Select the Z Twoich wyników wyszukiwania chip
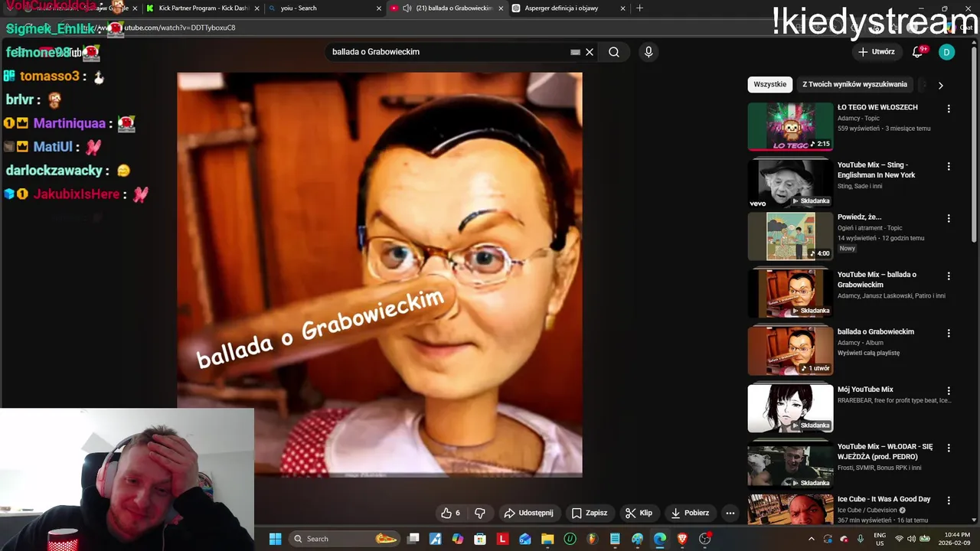The image size is (980, 551). 854,84
